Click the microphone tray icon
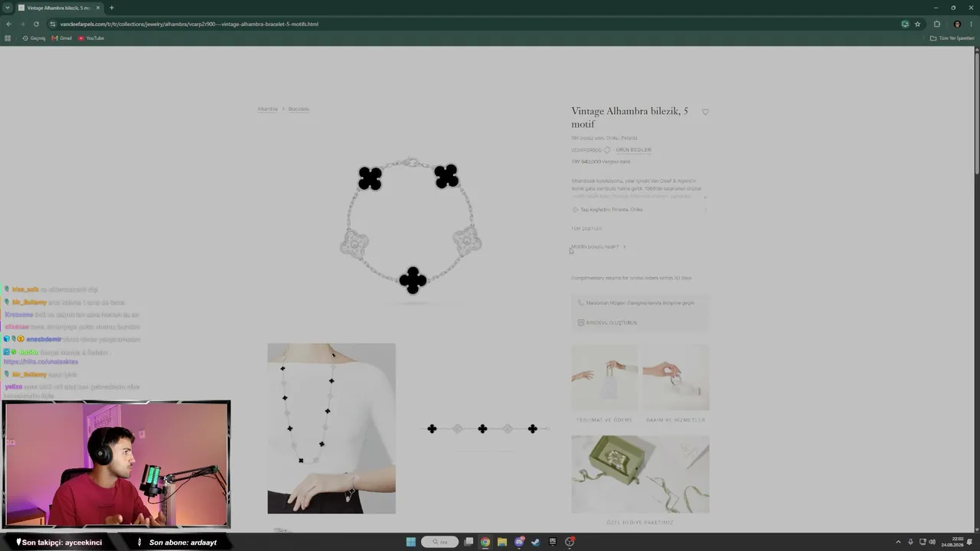Image resolution: width=980 pixels, height=551 pixels. click(910, 542)
